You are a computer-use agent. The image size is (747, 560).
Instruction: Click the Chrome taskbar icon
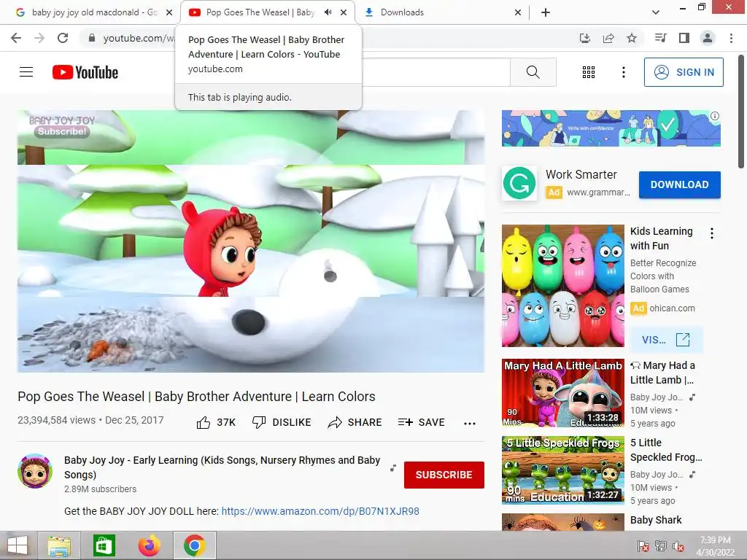[194, 545]
